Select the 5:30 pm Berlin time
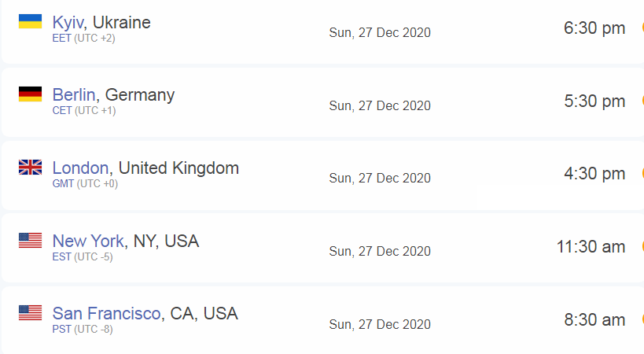The width and height of the screenshot is (644, 354). [594, 101]
